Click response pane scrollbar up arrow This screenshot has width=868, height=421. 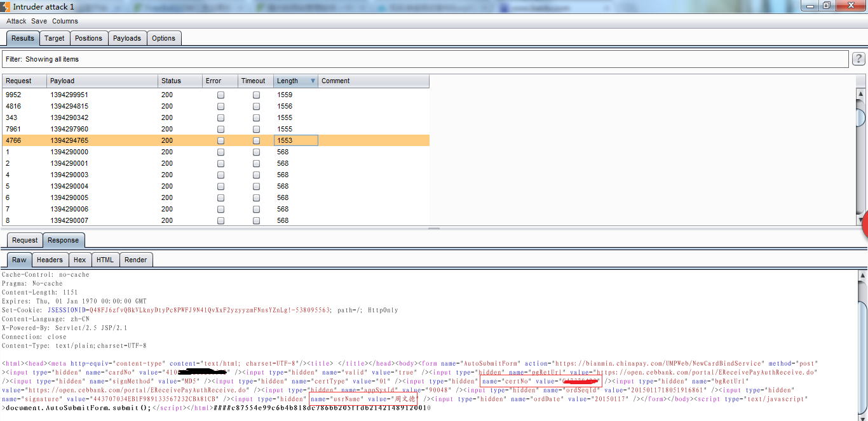(x=862, y=276)
